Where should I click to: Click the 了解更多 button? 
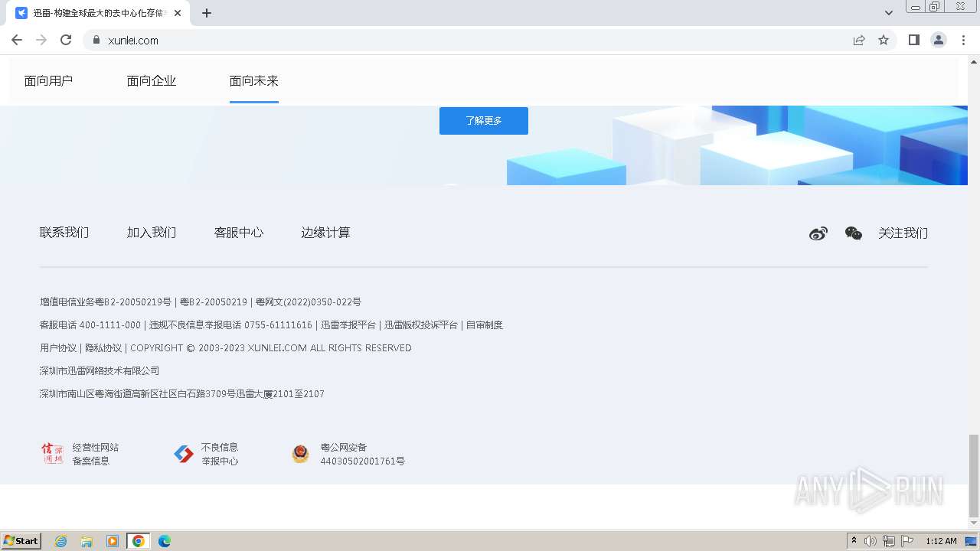pos(484,121)
